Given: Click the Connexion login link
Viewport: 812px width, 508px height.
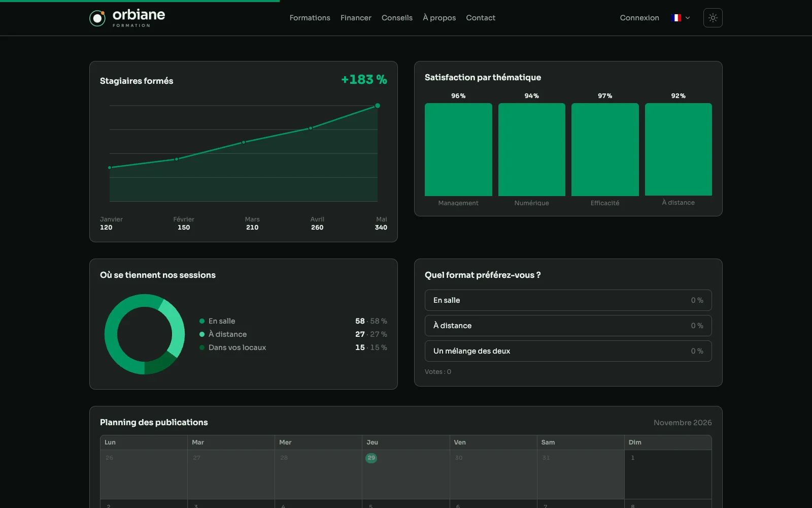Looking at the screenshot, I should (639, 18).
